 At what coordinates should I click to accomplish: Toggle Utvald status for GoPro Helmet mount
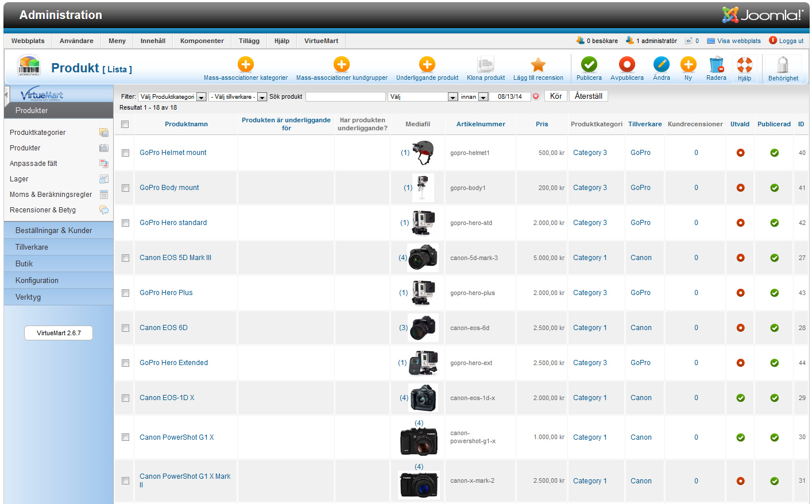coord(741,153)
